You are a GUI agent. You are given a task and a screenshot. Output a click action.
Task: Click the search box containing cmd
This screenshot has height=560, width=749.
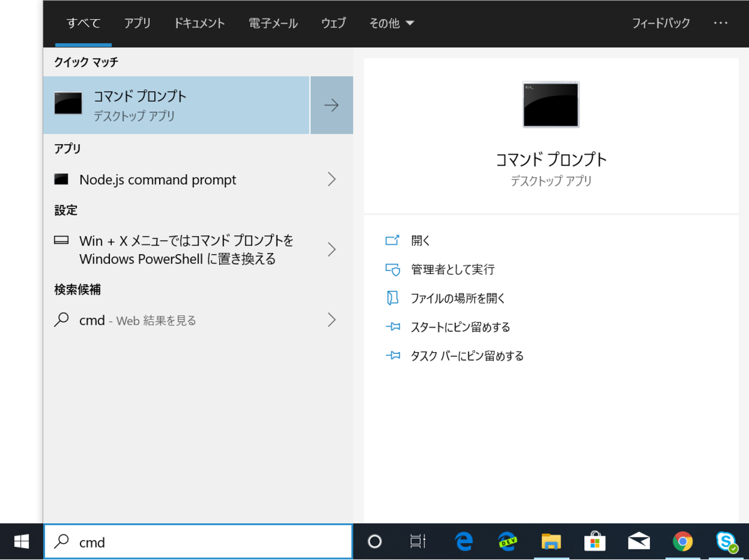(198, 541)
